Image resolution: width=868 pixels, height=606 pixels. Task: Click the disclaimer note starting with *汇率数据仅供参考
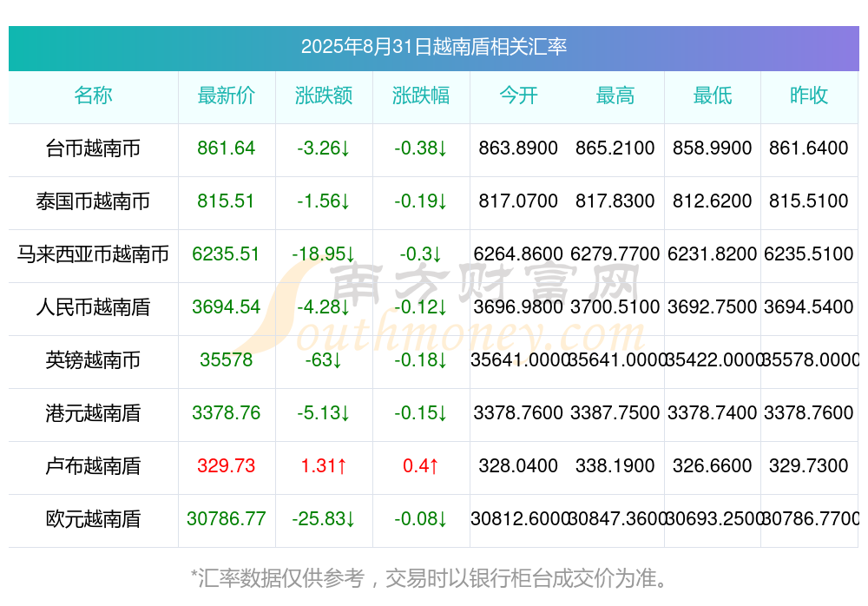(429, 578)
